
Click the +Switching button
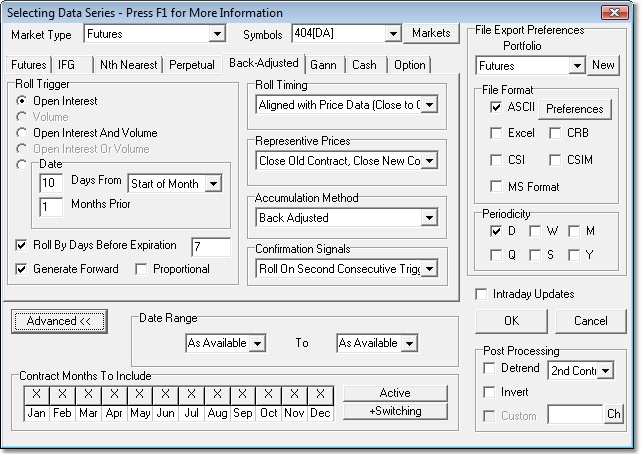395,411
